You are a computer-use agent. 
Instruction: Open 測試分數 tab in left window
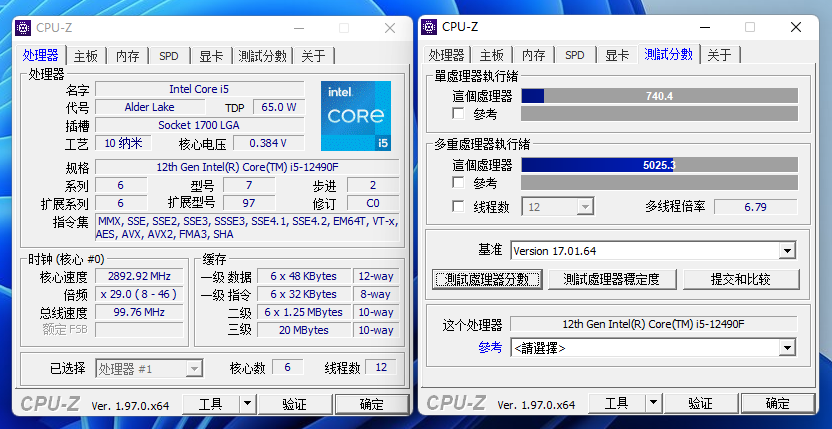[262, 56]
